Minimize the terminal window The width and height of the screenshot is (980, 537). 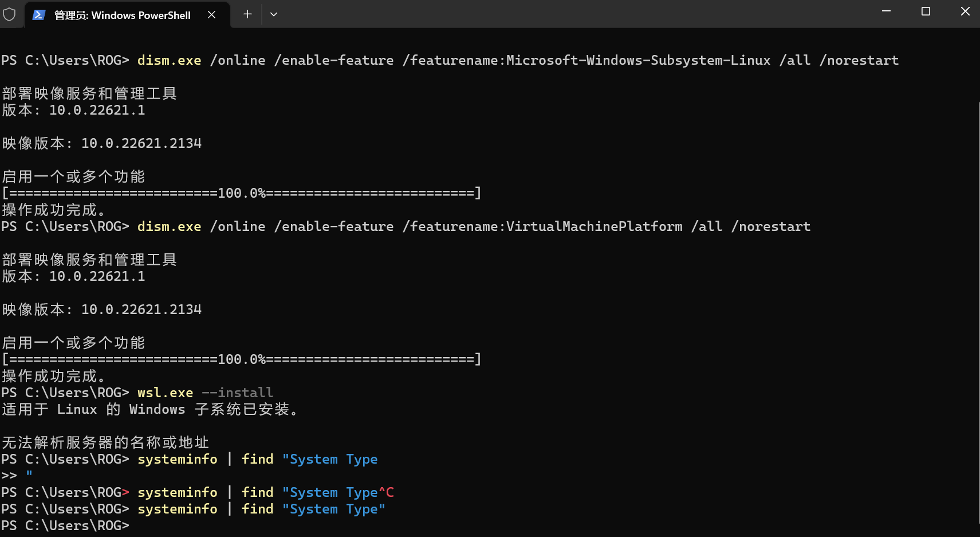(886, 11)
